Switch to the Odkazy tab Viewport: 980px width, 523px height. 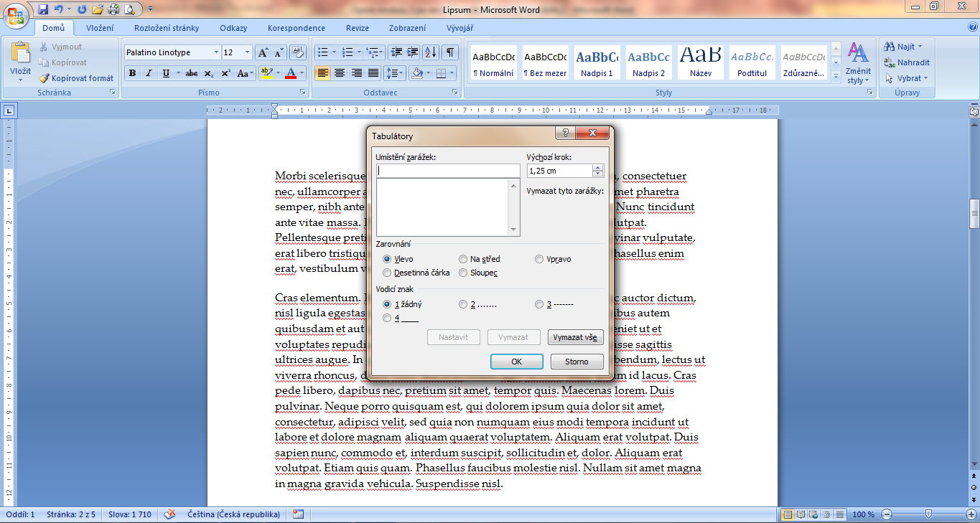coord(234,28)
